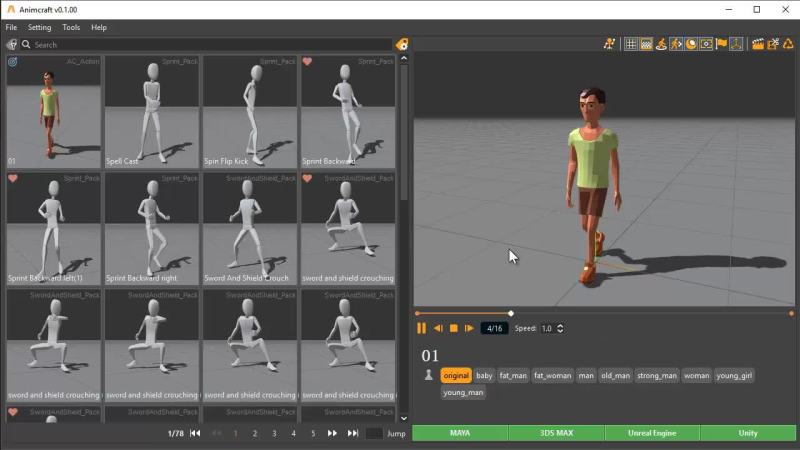The width and height of the screenshot is (800, 450).
Task: Click the Jump button
Action: coord(396,433)
